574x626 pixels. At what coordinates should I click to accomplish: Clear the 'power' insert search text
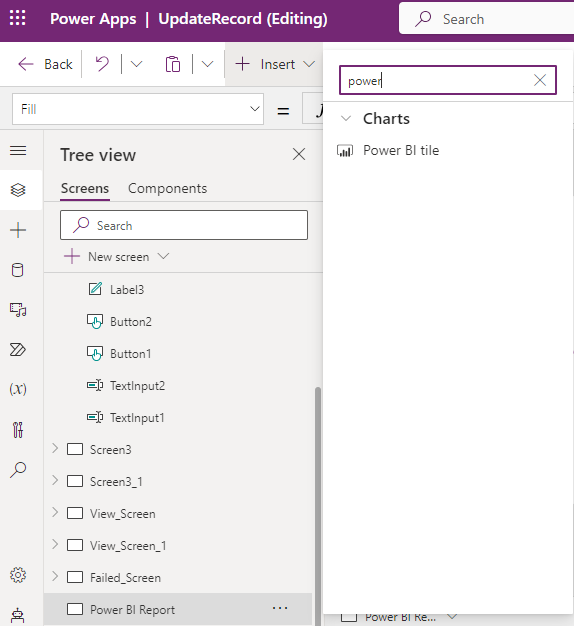click(540, 80)
